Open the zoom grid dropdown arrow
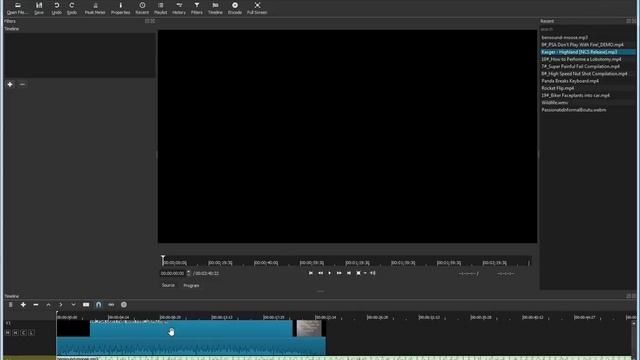Screen dimensions: 640x360 coord(365,273)
